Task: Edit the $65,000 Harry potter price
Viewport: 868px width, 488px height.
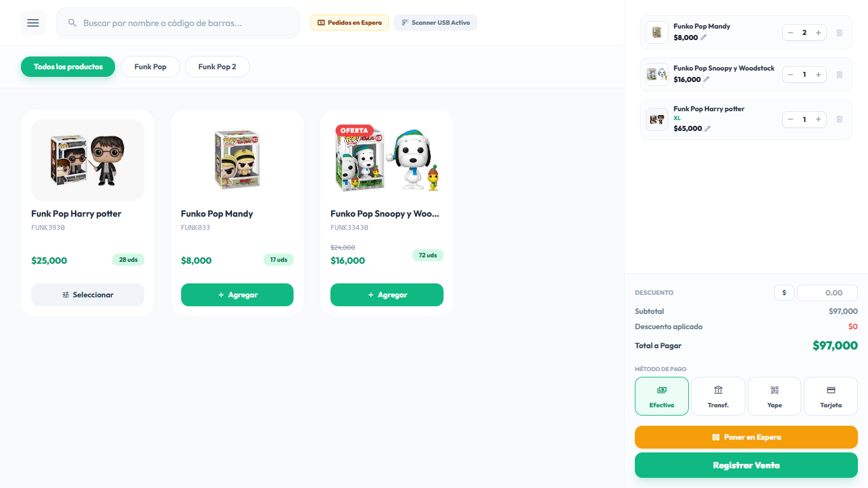Action: 707,128
